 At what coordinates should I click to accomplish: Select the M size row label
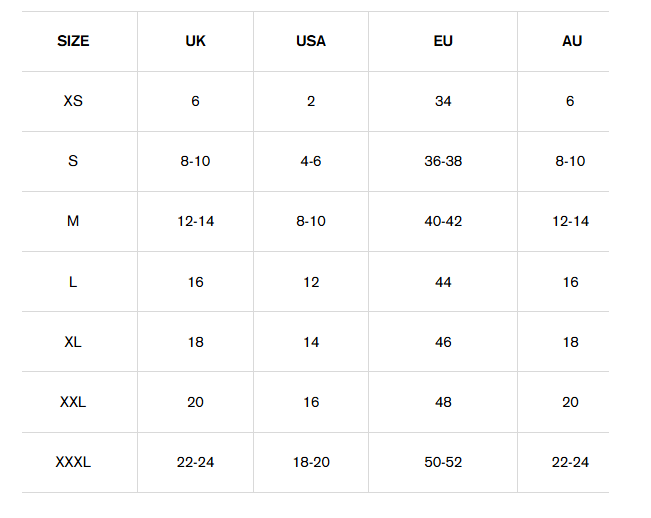tap(73, 221)
